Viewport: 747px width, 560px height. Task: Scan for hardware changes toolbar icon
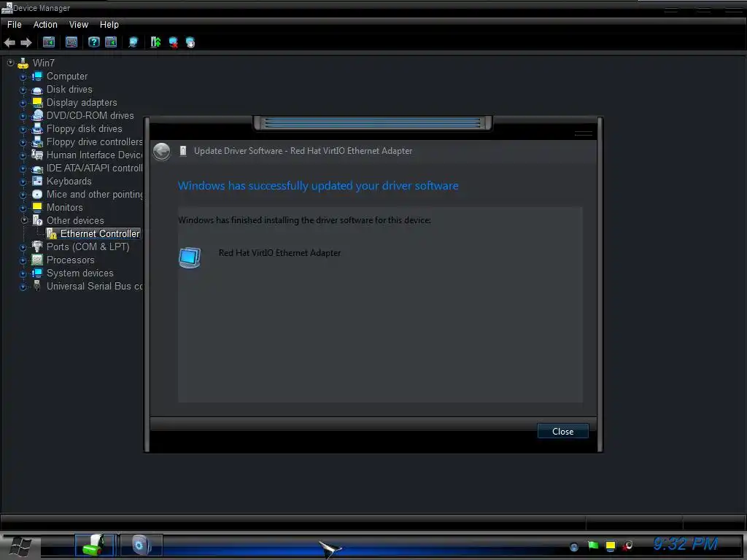click(133, 42)
